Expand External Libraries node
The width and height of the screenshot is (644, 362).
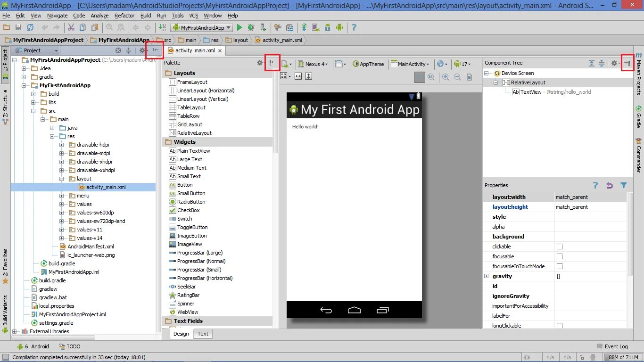(15, 331)
